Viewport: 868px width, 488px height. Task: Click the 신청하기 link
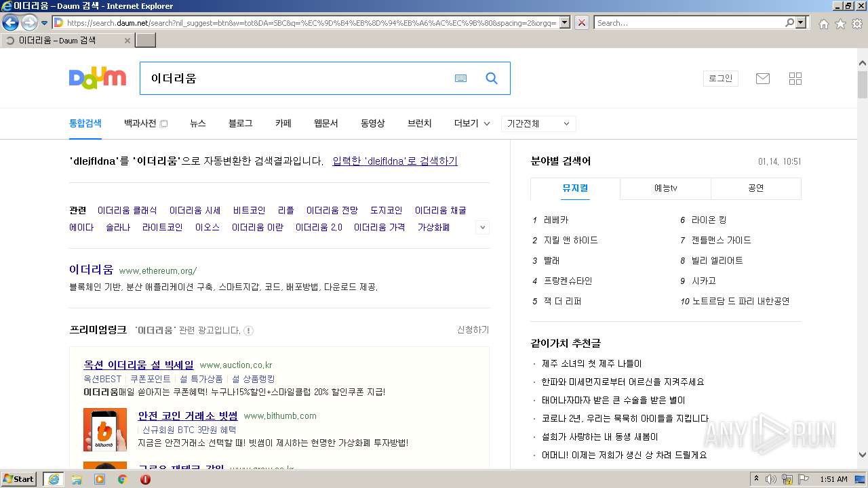coord(473,330)
